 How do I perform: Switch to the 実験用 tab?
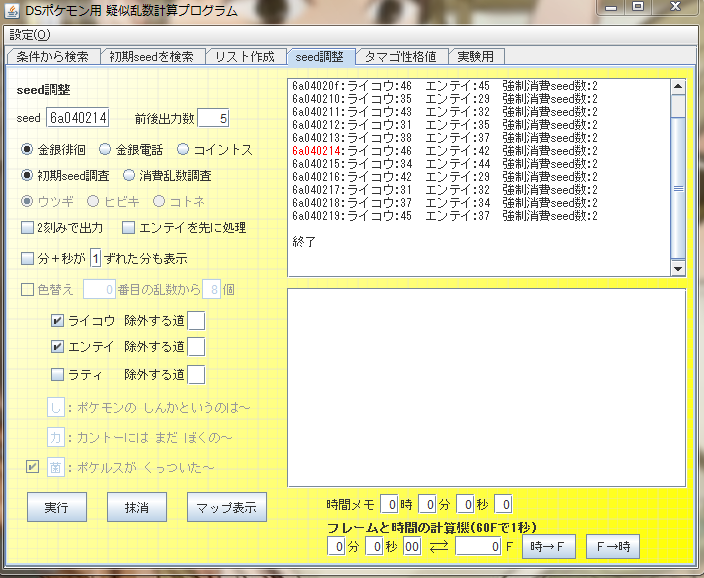475,57
